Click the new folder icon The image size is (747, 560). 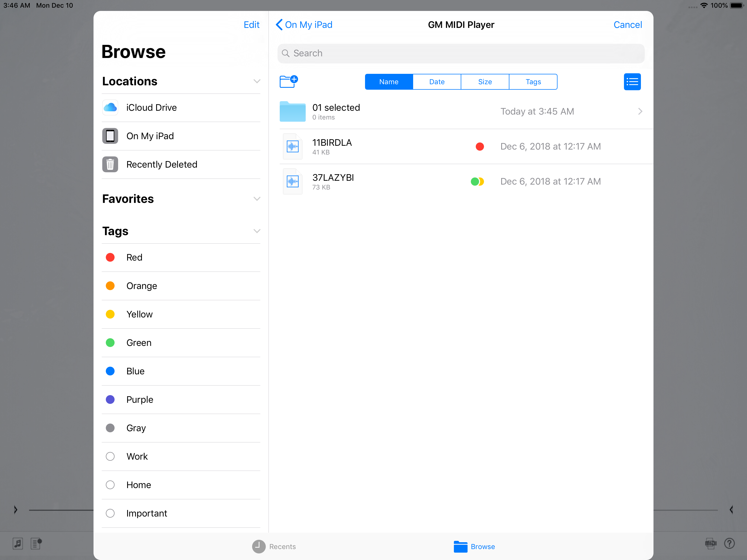click(x=288, y=81)
